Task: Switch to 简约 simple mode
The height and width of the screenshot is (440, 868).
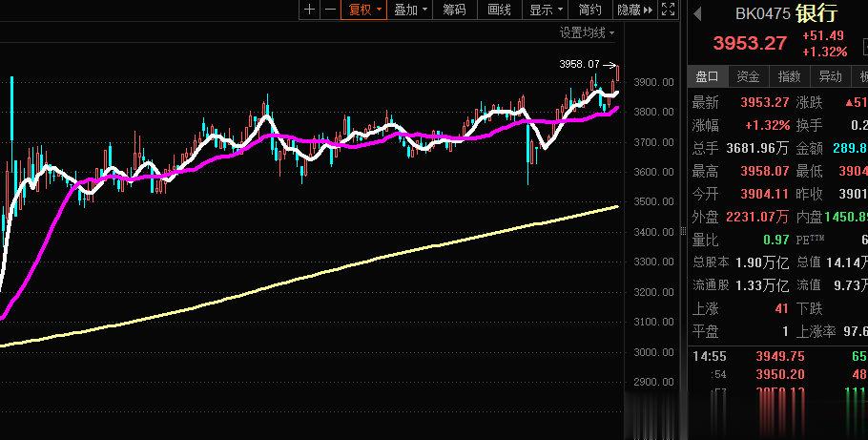Action: (590, 10)
